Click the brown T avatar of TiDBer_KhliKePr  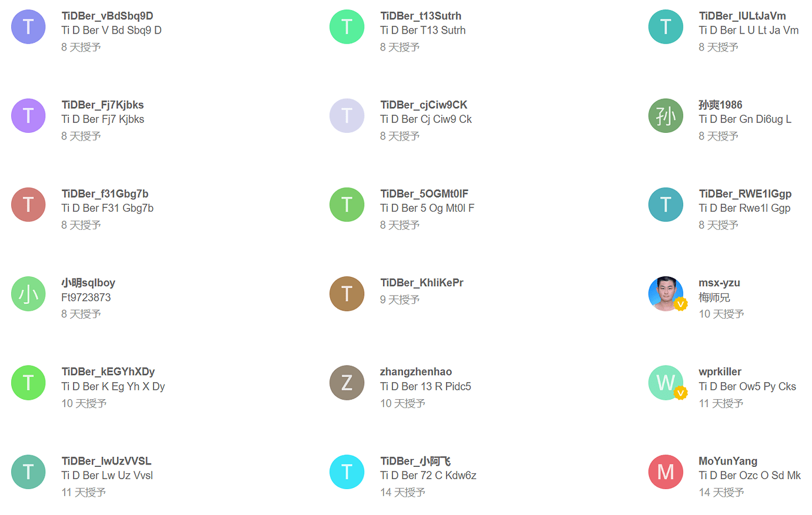click(347, 294)
